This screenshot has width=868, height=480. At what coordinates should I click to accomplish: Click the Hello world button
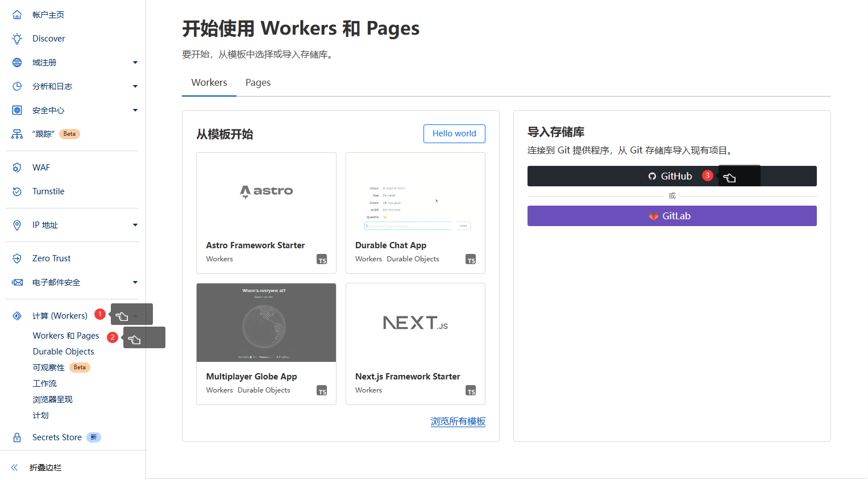coord(454,133)
